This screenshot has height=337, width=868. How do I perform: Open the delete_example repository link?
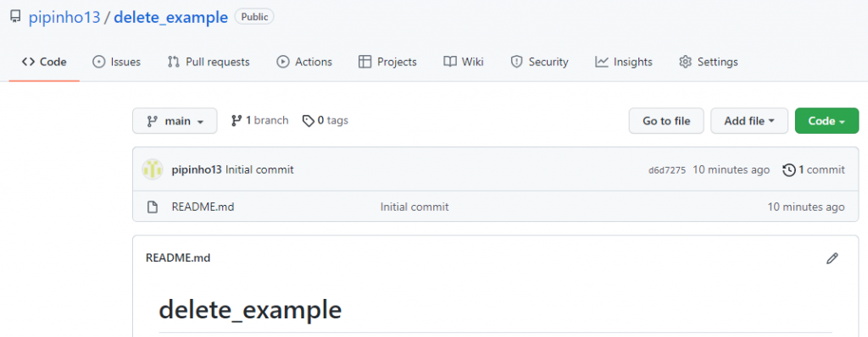(170, 17)
